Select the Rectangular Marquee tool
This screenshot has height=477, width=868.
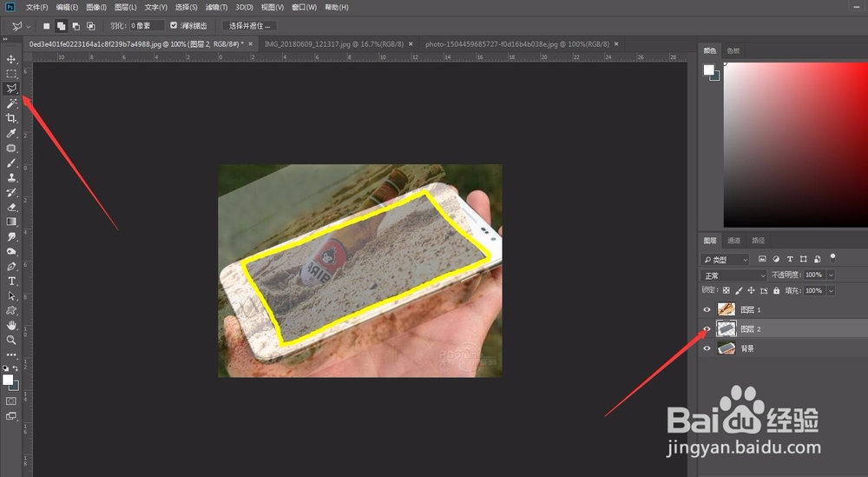[11, 74]
